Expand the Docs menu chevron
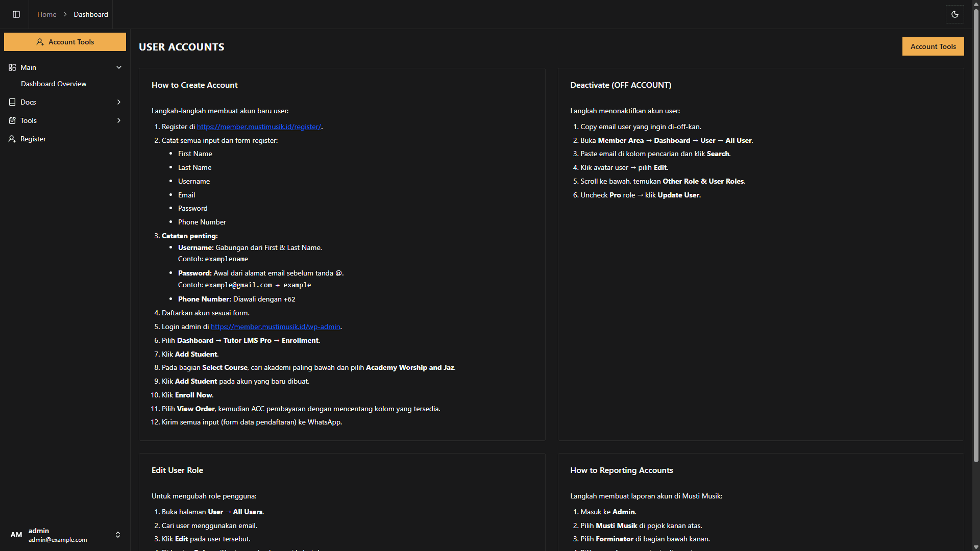980x551 pixels. tap(119, 102)
